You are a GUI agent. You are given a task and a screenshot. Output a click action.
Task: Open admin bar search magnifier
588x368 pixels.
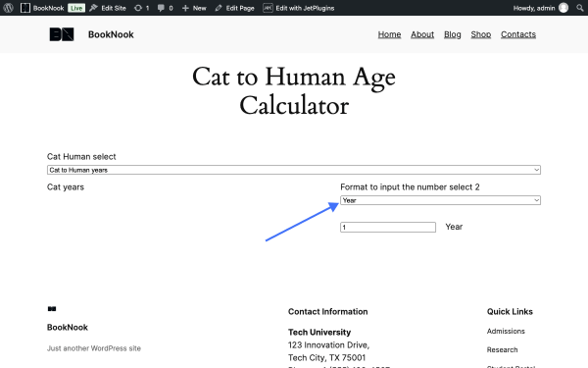pyautogui.click(x=580, y=8)
